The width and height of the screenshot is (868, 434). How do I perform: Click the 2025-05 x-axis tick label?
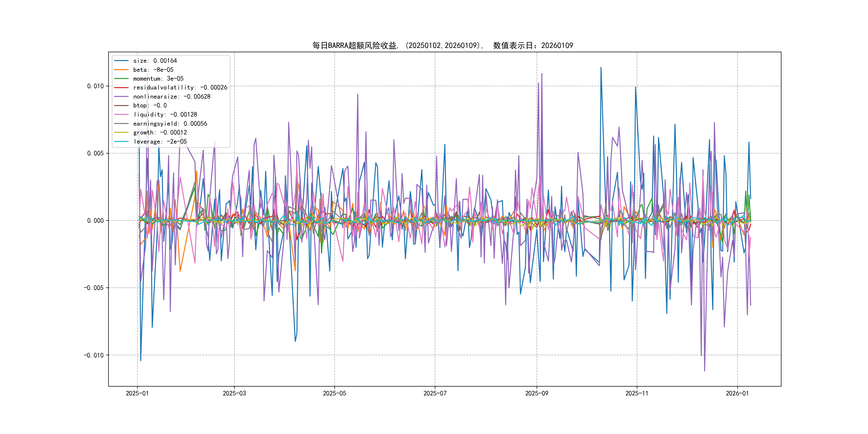pyautogui.click(x=334, y=394)
